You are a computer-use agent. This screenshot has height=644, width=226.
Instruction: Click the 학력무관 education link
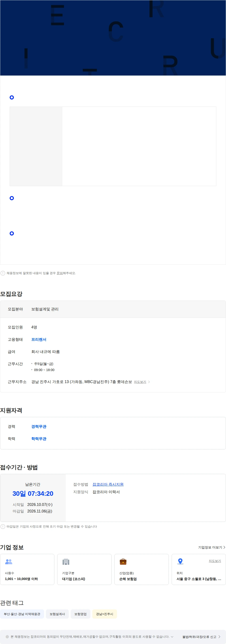[x=39, y=439]
